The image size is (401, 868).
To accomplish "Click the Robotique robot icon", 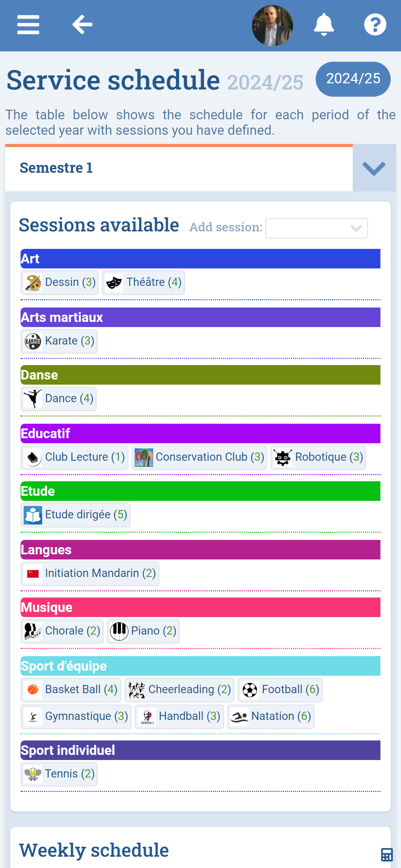I will [x=283, y=457].
